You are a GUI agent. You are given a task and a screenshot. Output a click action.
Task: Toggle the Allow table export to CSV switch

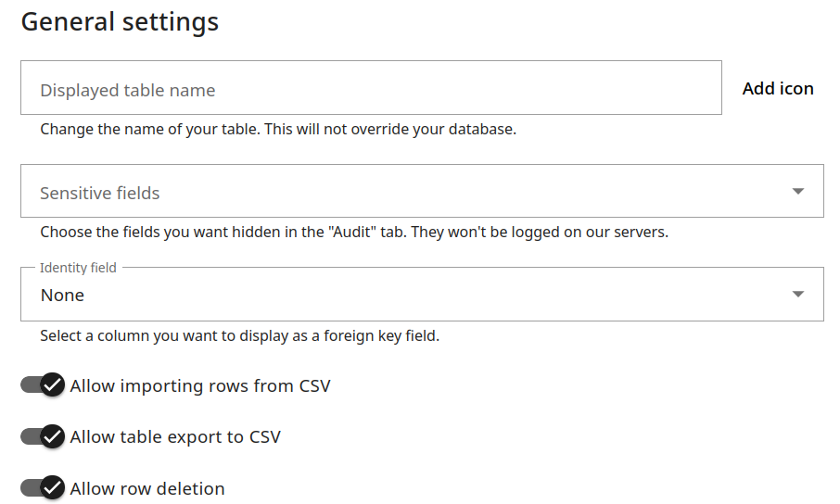[x=43, y=436]
